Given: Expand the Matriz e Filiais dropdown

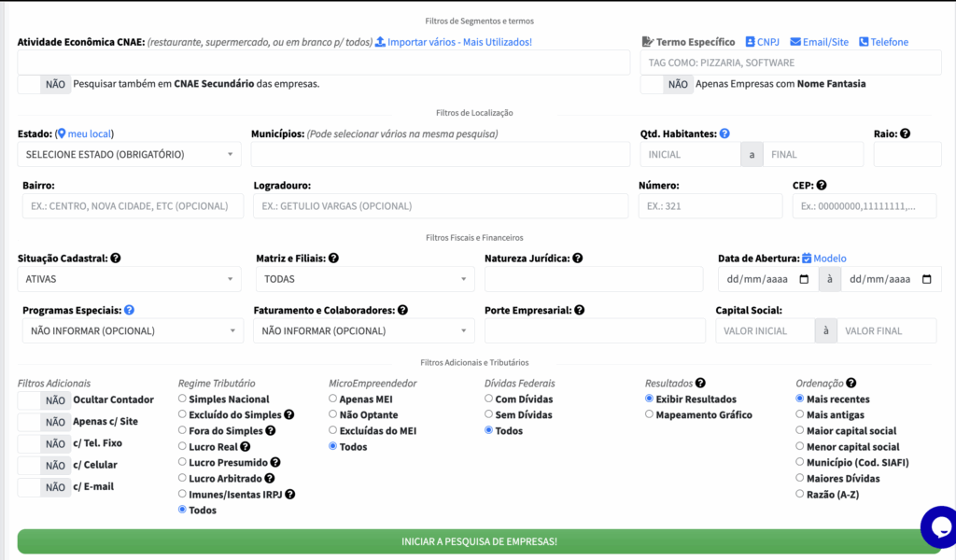Looking at the screenshot, I should [364, 279].
